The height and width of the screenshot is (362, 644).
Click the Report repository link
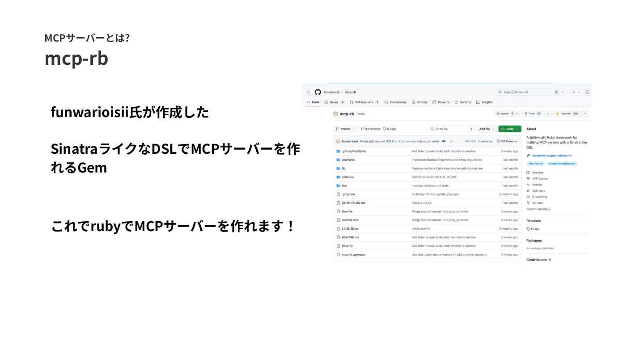pyautogui.click(x=538, y=209)
